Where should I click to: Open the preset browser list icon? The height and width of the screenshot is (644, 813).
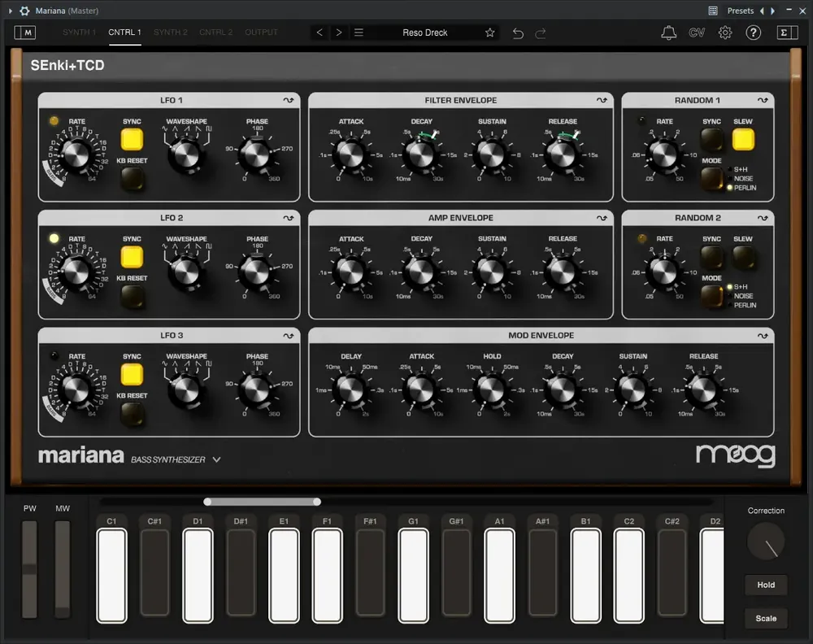(359, 33)
